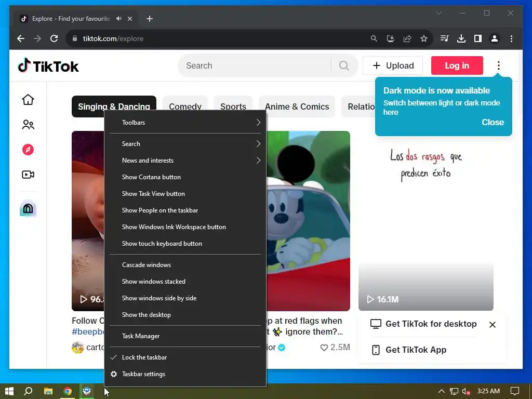Open Chrome downloads
Viewport: 532px width, 399px height.
pos(461,38)
